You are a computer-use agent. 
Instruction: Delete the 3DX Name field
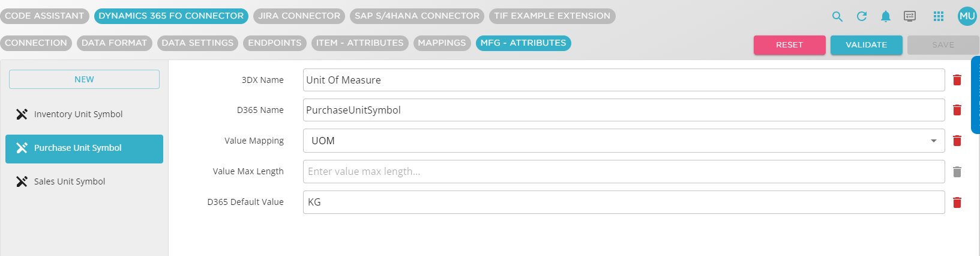coord(957,80)
